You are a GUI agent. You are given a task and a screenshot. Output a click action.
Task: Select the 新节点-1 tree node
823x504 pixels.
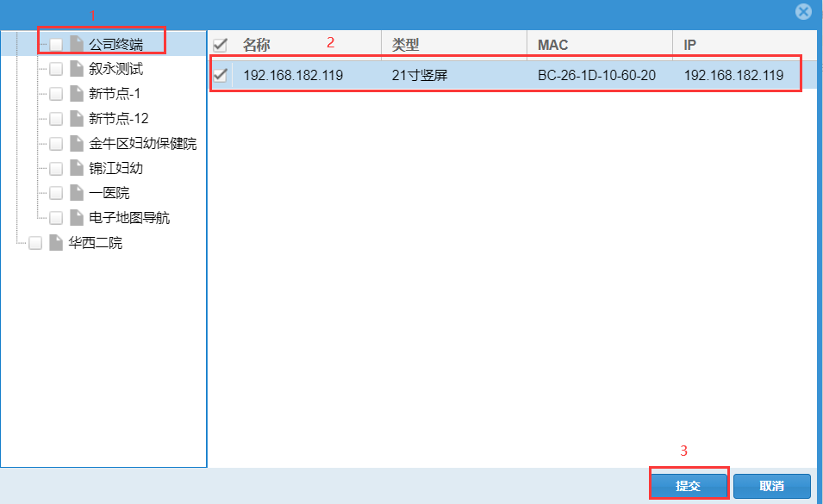click(115, 94)
